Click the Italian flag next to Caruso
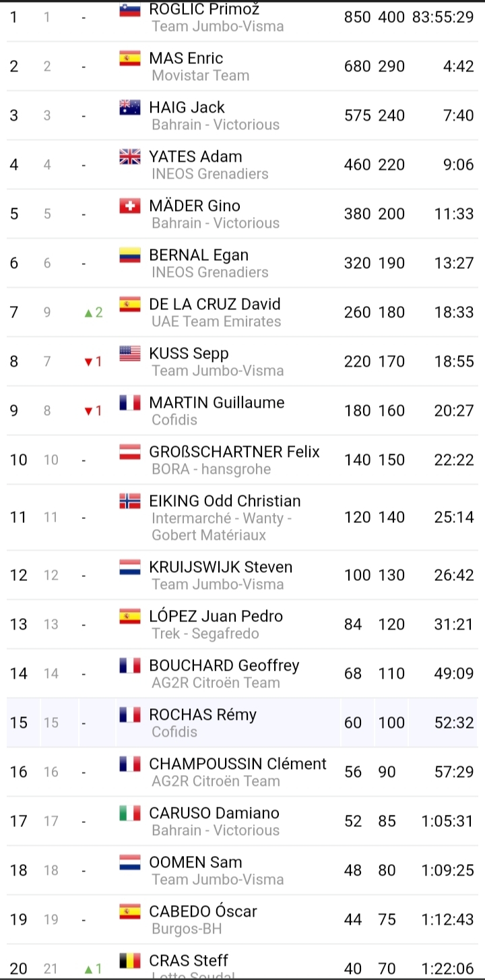Viewport: 485px width, 980px height. tap(129, 813)
